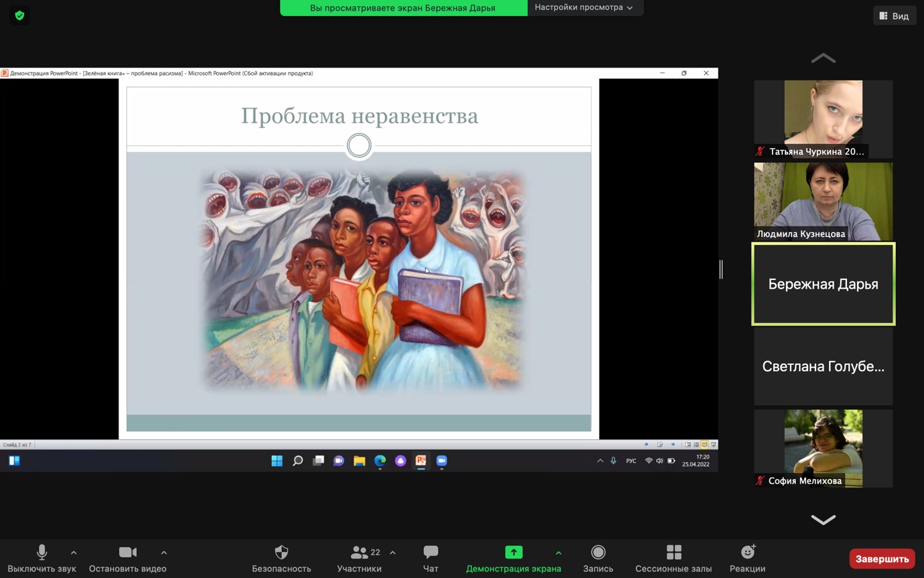Click the green Демонстрация экрана share icon
Viewport: 924px width, 578px height.
point(514,552)
